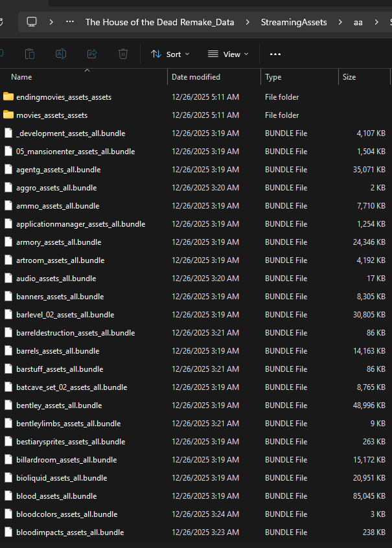Click file icon of aggro_assets_all.bundle
Screen dimensions: 392x548
[x=8, y=188]
